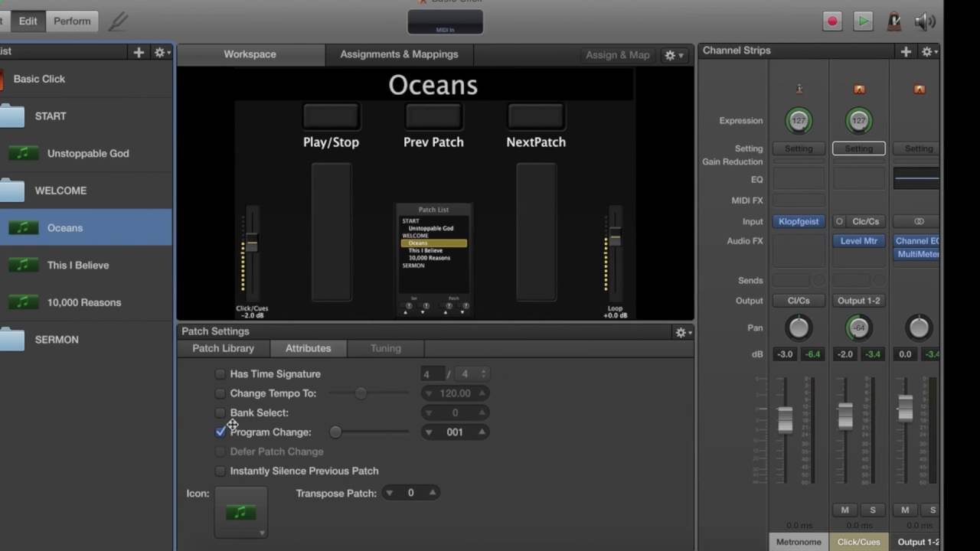Enable the Has Time Signature checkbox
The height and width of the screenshot is (551, 980).
(220, 374)
